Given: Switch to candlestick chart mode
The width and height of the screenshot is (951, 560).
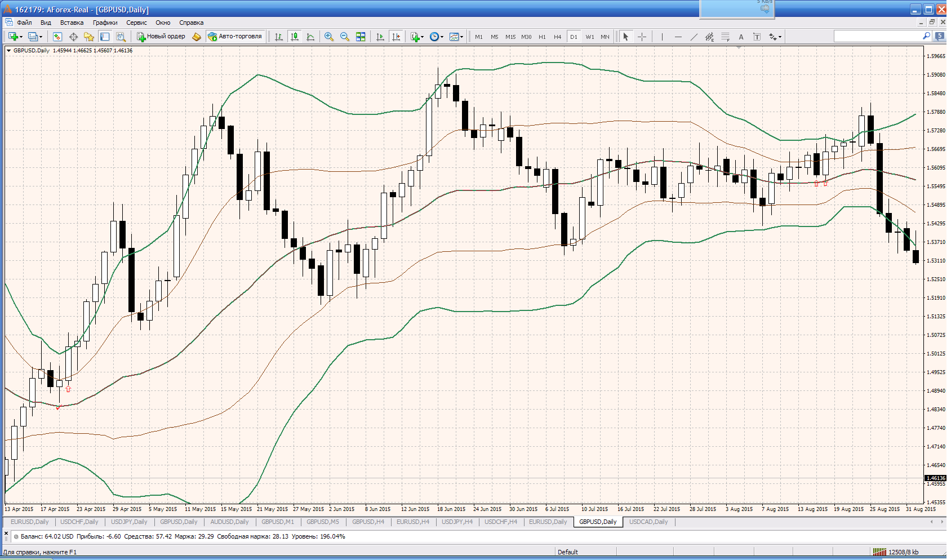Looking at the screenshot, I should 295,37.
